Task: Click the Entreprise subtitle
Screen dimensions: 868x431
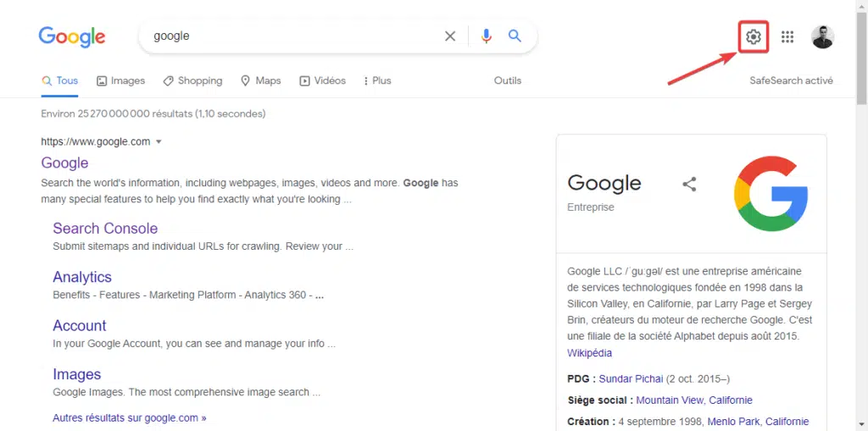Action: point(591,207)
